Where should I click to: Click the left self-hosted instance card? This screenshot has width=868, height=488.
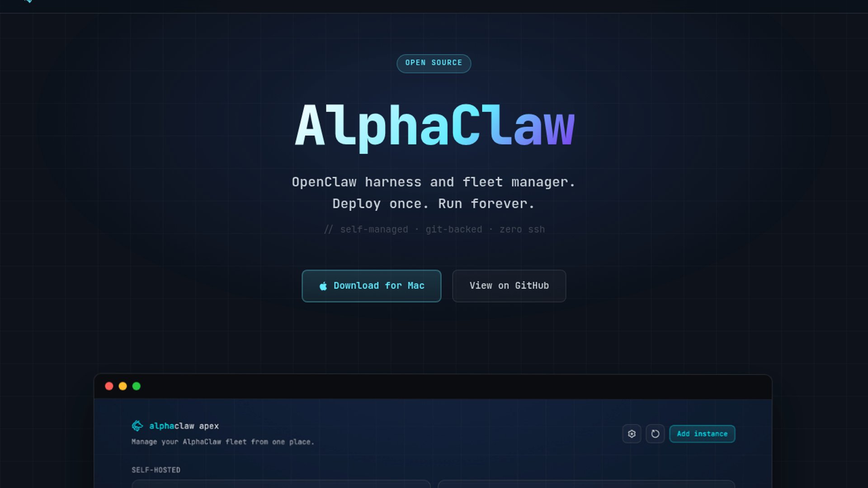(281, 484)
